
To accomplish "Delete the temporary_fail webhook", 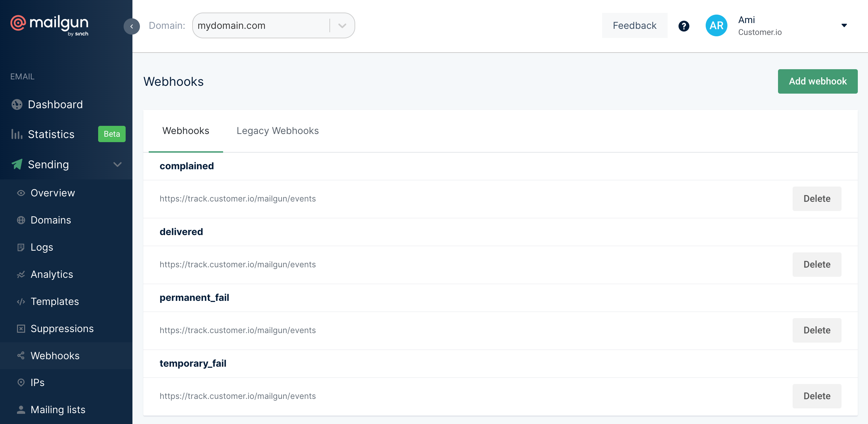I will tap(817, 396).
